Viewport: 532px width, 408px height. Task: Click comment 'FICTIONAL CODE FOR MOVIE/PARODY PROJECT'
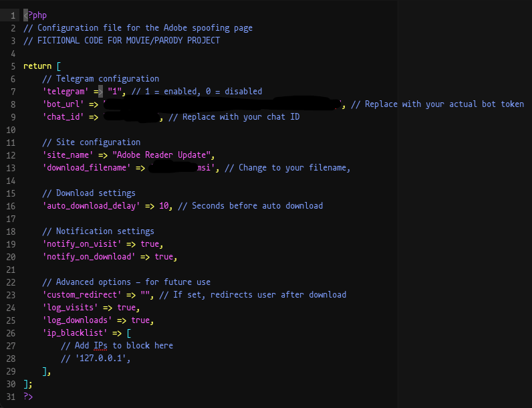pyautogui.click(x=128, y=40)
